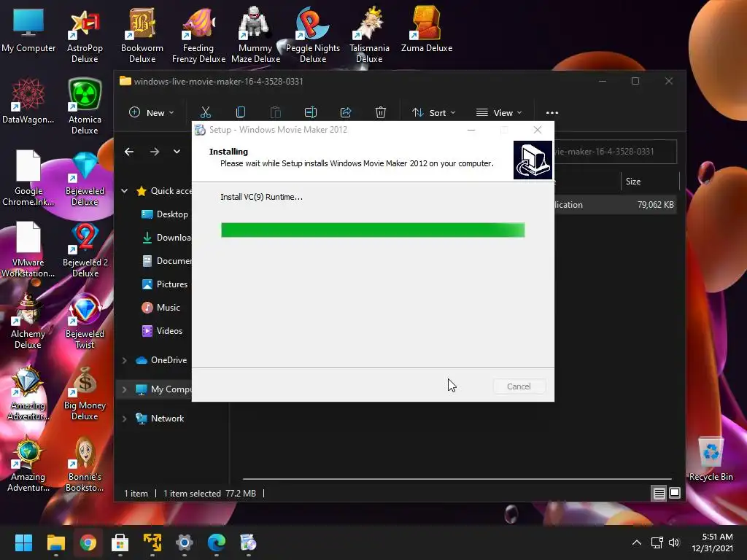The image size is (747, 560).
Task: Open Microsoft Edge from taskbar
Action: coord(216,542)
